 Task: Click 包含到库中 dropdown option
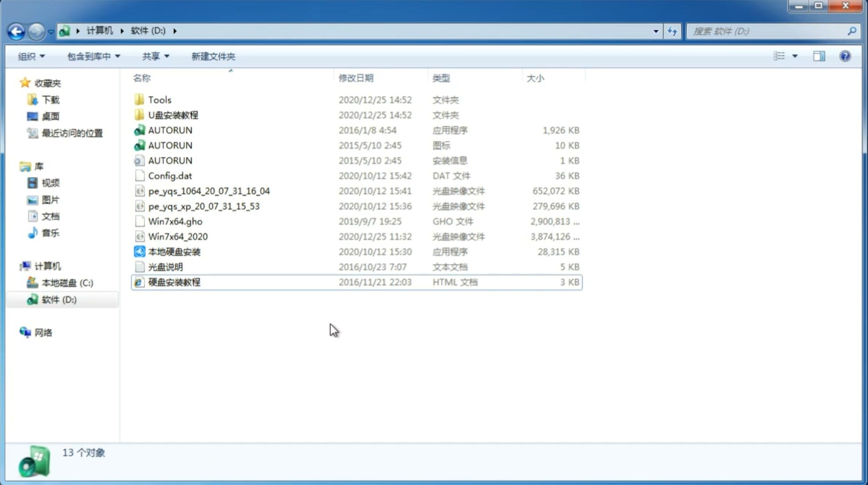pos(93,56)
